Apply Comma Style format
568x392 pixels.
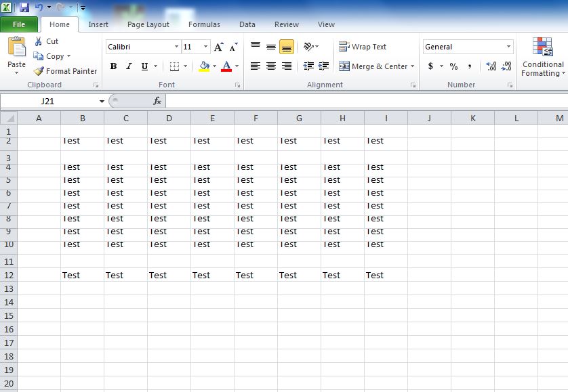(x=470, y=66)
